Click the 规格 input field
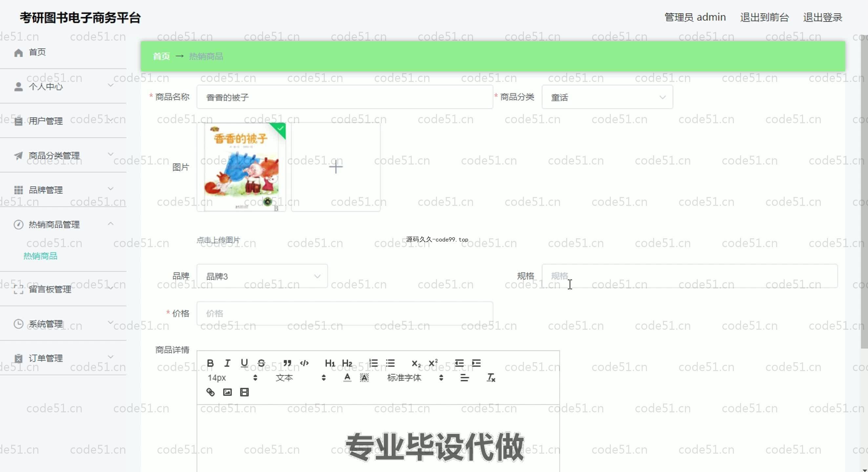868x472 pixels. [690, 276]
